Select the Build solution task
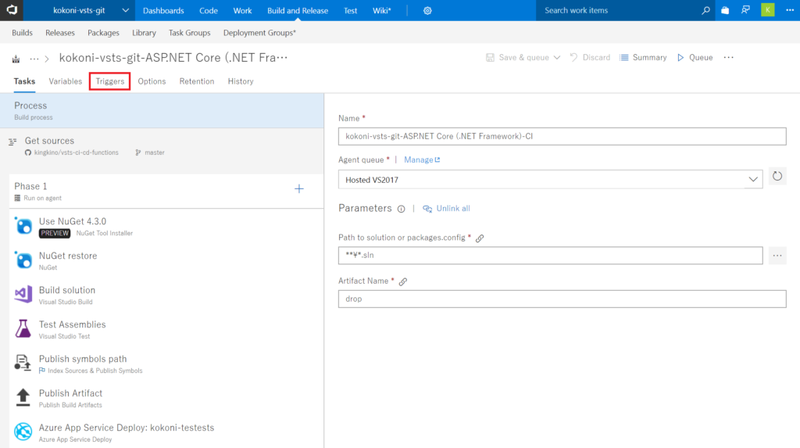The height and width of the screenshot is (448, 800). point(166,295)
